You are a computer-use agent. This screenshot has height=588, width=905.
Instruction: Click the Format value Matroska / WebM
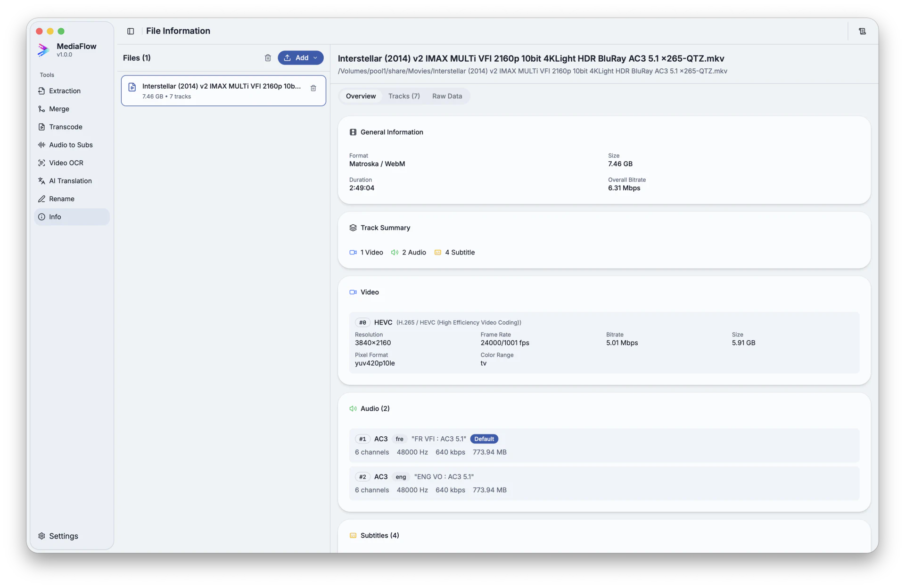(377, 164)
